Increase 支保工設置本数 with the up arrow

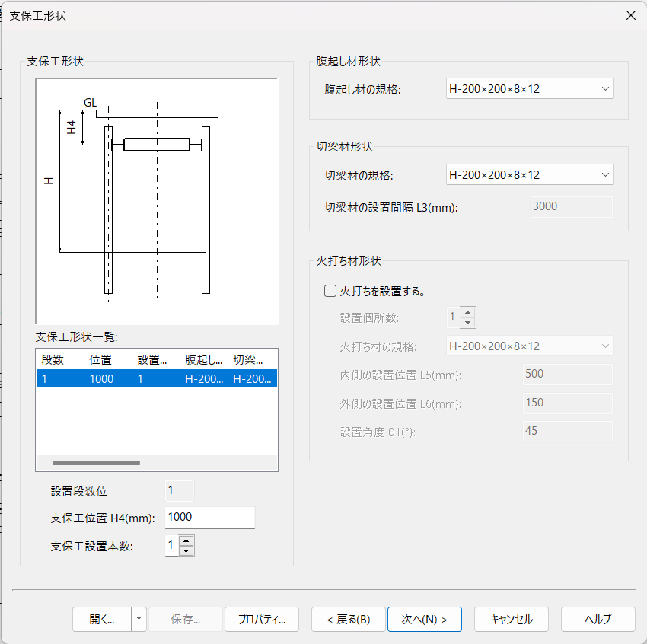tap(186, 541)
